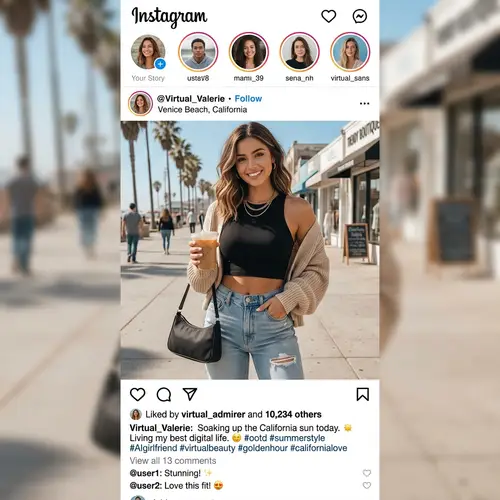
Task: Open Venice Beach, California location link
Action: (202, 110)
